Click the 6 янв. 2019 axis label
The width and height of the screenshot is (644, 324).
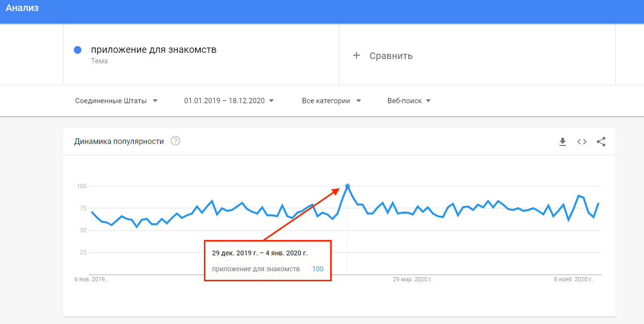(x=92, y=279)
